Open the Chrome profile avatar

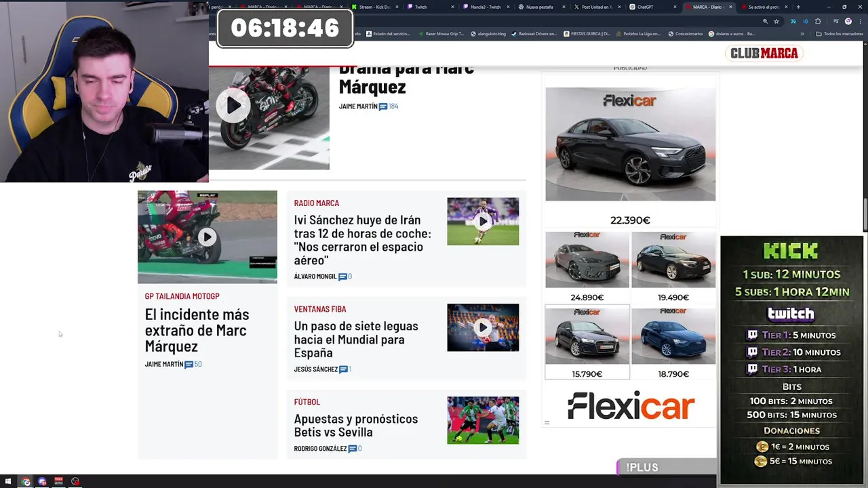click(x=848, y=21)
